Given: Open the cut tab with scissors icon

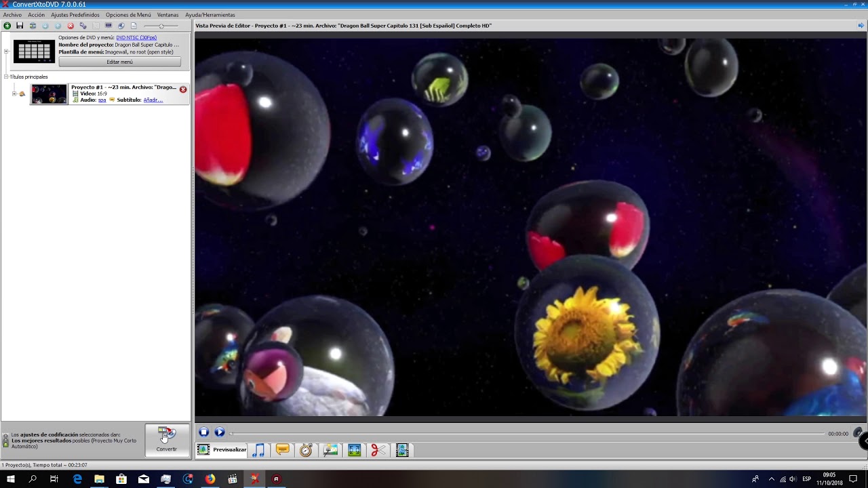Looking at the screenshot, I should coord(378,450).
